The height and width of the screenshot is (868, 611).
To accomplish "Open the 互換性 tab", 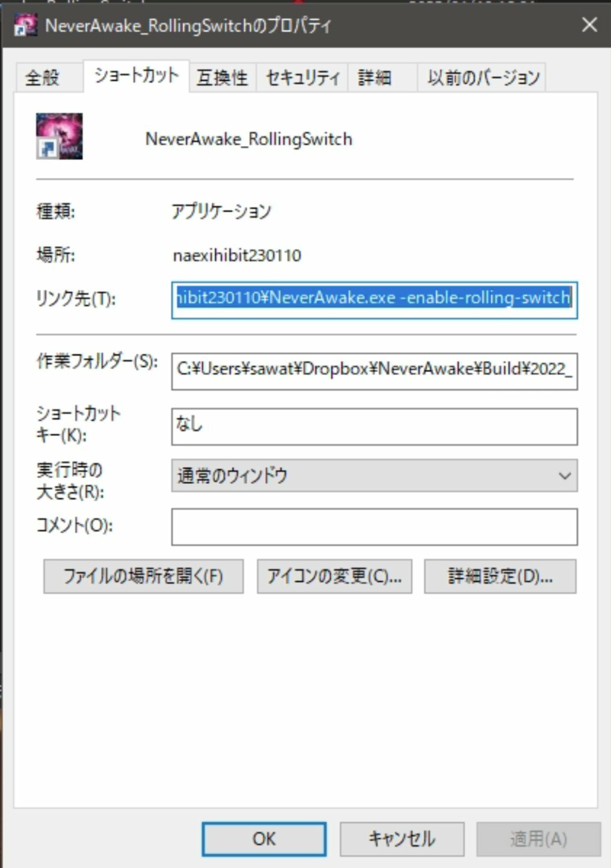I will [222, 78].
